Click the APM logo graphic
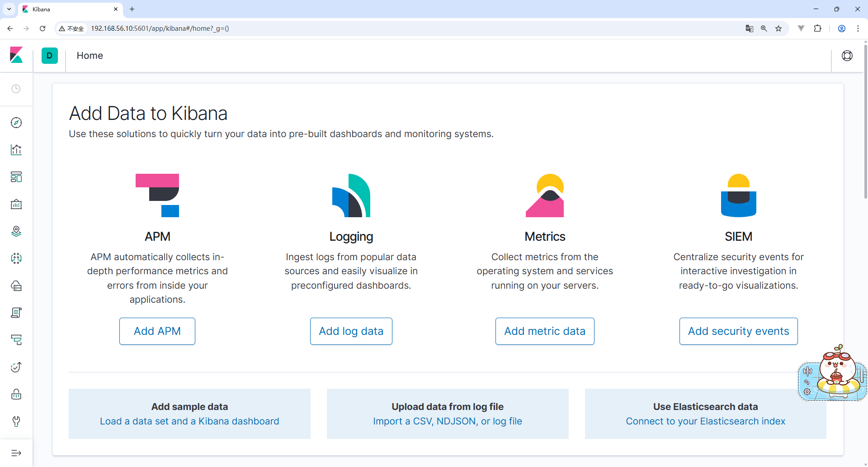868x467 pixels. (157, 195)
